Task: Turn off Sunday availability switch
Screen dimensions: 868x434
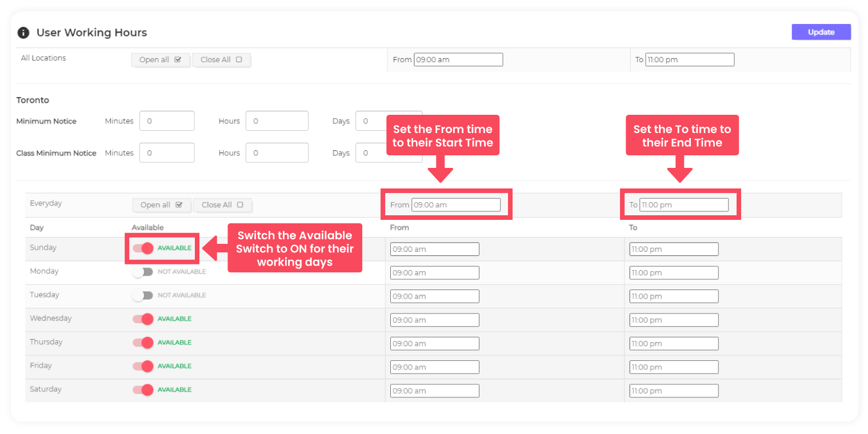Action: point(143,248)
